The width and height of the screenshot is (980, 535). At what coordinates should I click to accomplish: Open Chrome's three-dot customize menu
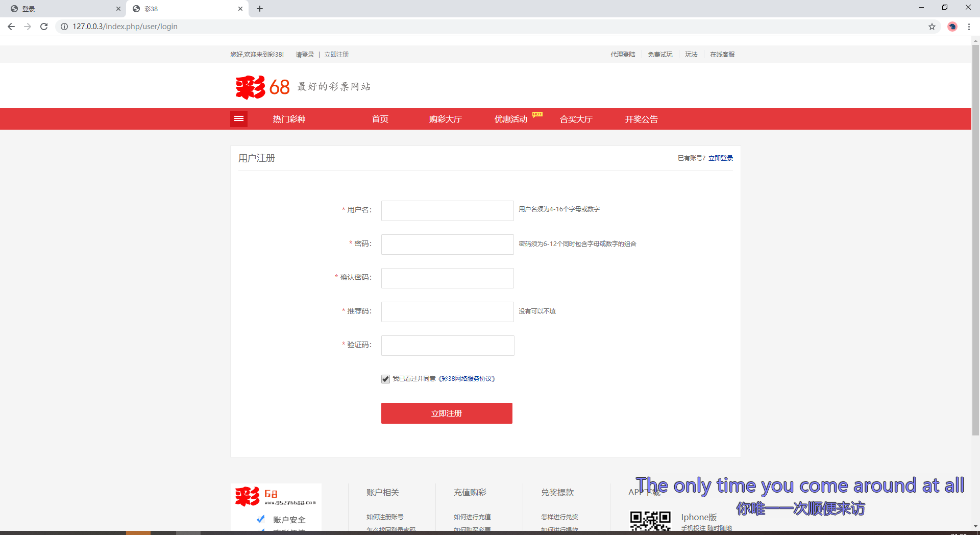[969, 27]
